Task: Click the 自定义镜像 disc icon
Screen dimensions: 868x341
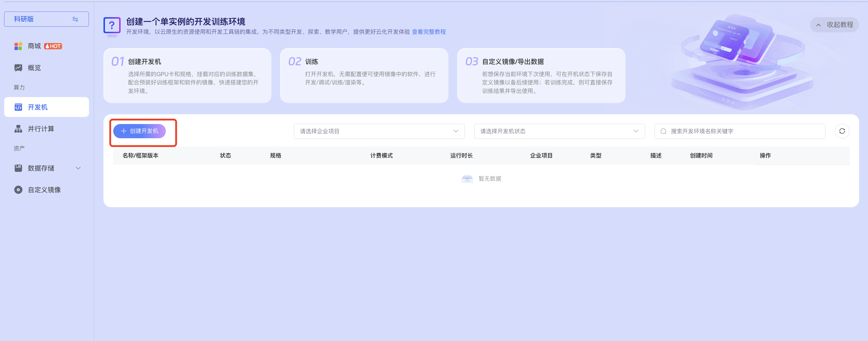Action: (18, 190)
